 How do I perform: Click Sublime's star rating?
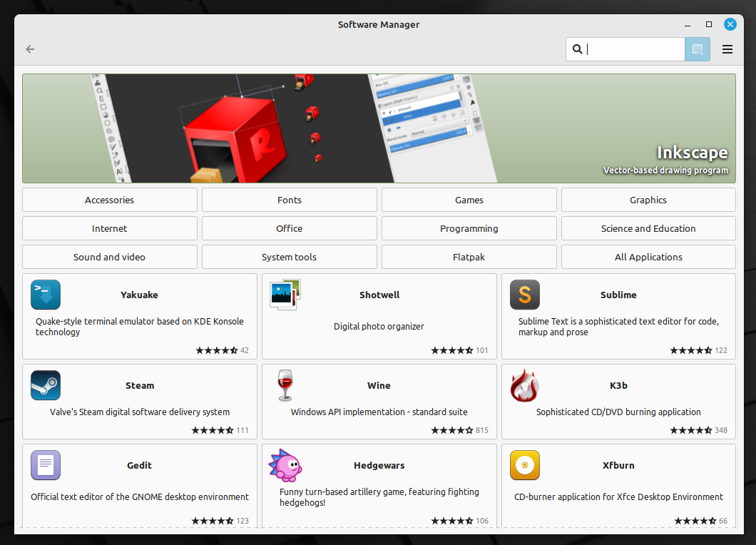click(x=691, y=350)
